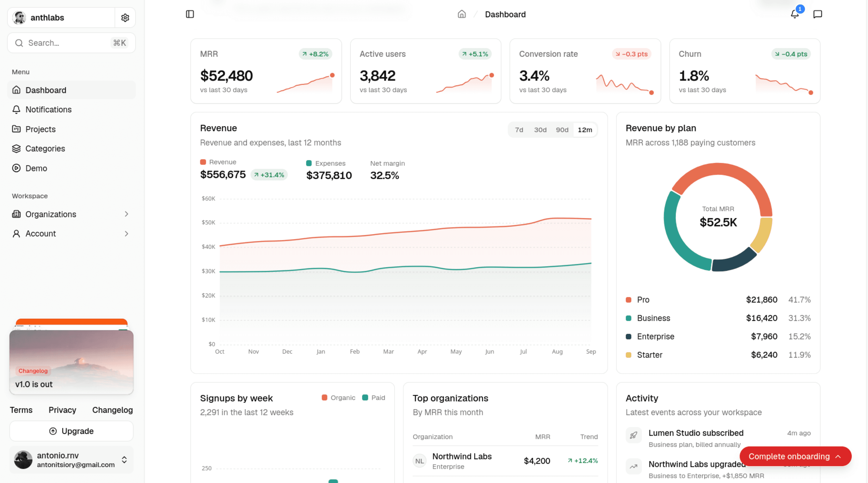Open the v1.0 is out changelog card
This screenshot has width=868, height=483.
point(71,362)
